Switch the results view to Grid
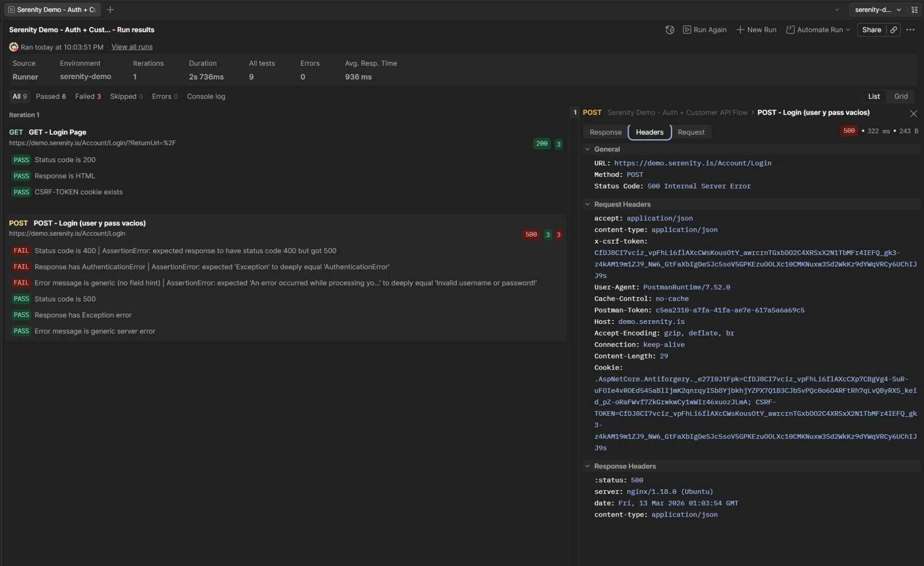This screenshot has height=566, width=924. [900, 96]
